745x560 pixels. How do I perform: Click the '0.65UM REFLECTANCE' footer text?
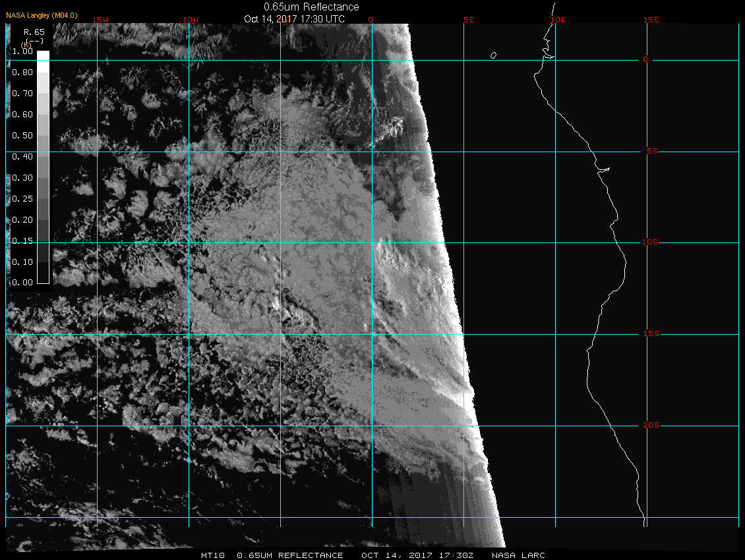290,555
